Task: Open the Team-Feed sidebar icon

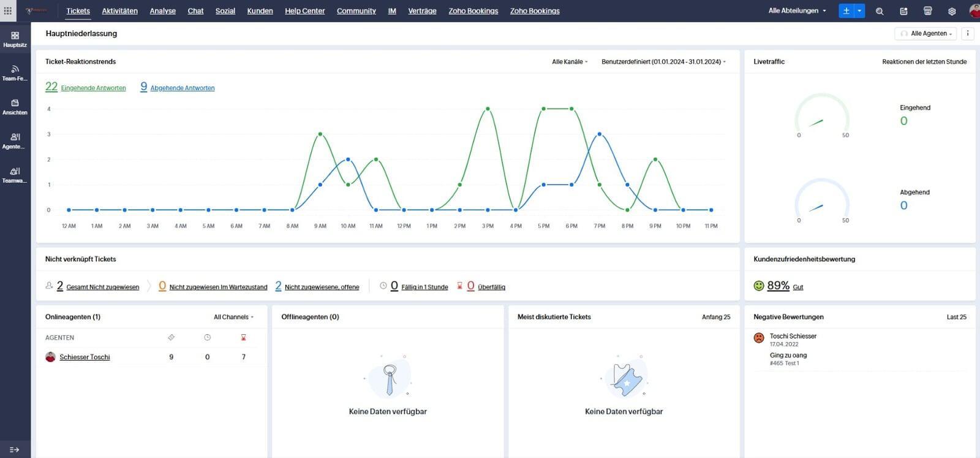Action: coord(15,73)
